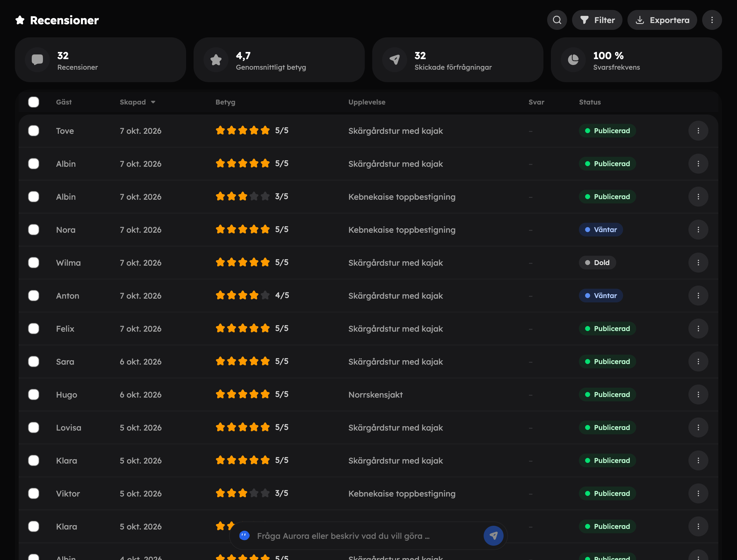Open the search icon button
The width and height of the screenshot is (737, 560).
557,20
